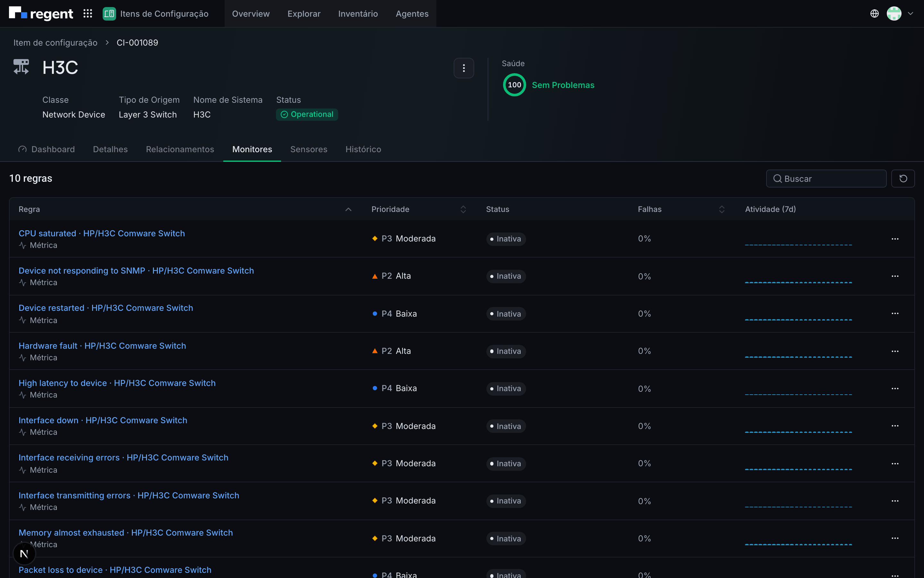Focus the Buscar search field
Screen dimensions: 924x578
[826, 179]
